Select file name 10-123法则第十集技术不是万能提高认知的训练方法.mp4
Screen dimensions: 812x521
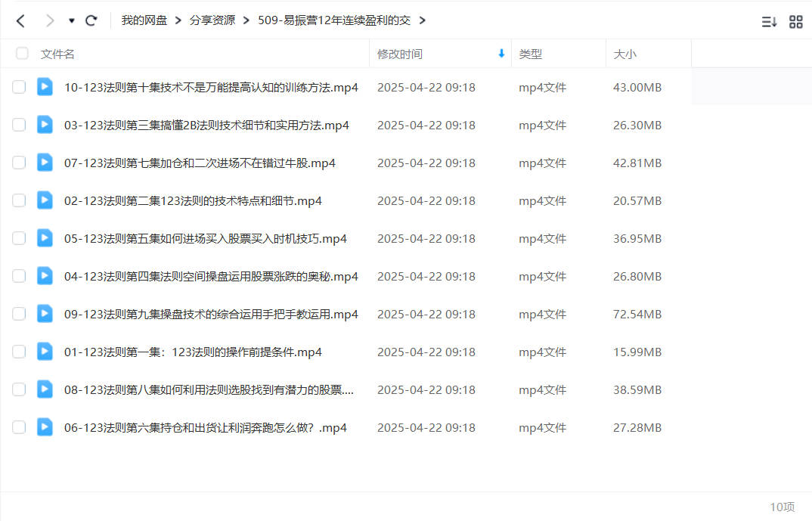tap(211, 88)
